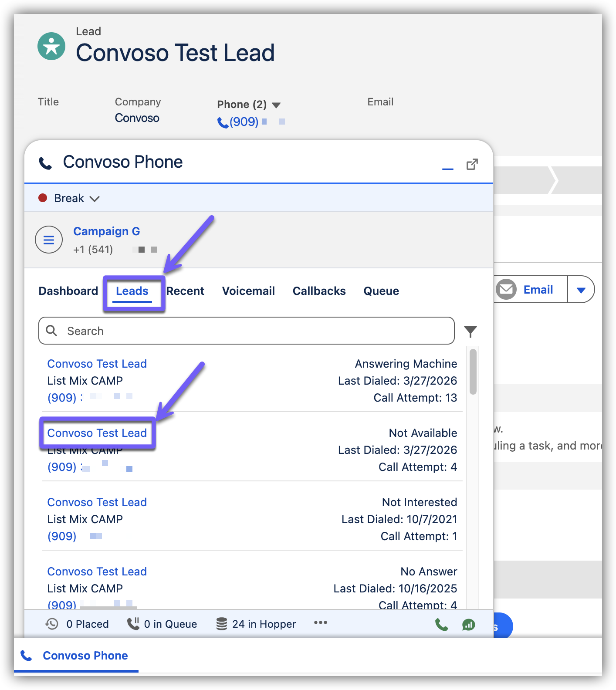The image size is (616, 690).
Task: Click the leads list scrollbar
Action: coord(473,372)
